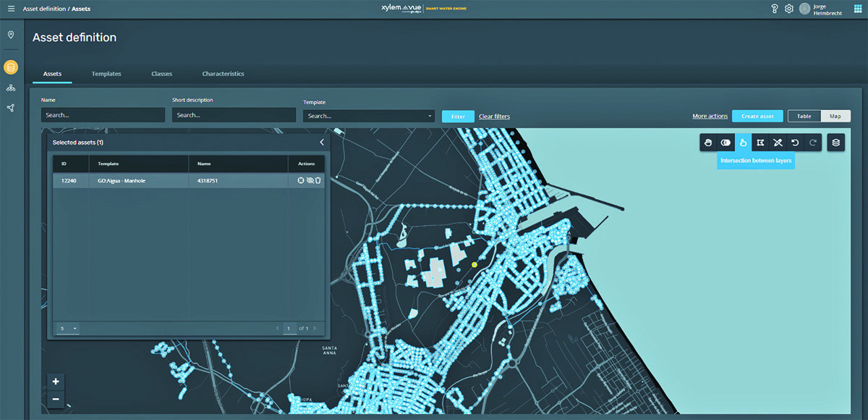
Task: Switch to Table view
Action: coord(804,116)
